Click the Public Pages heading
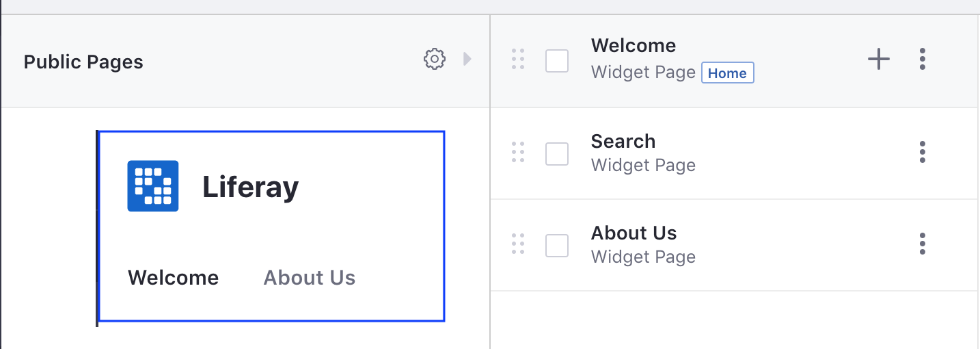 (x=83, y=62)
